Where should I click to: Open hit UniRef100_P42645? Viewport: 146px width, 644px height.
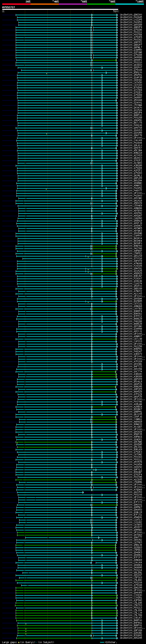tap(131, 17)
